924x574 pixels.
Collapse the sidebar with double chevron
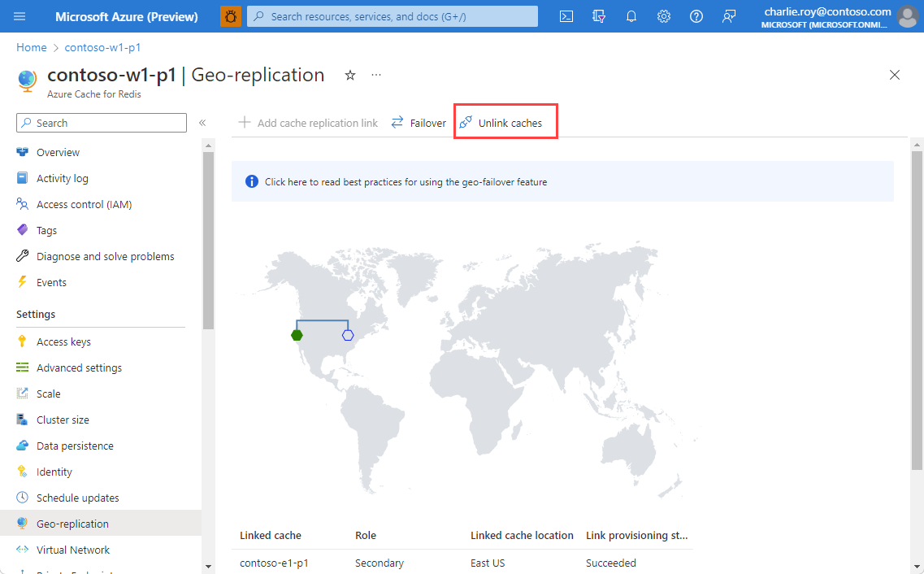tap(202, 123)
